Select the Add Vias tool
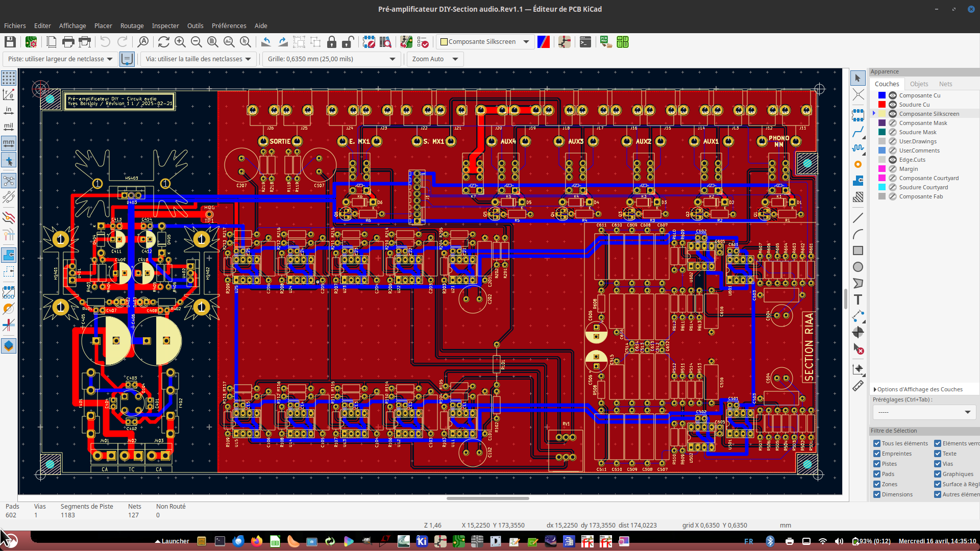This screenshot has width=980, height=551. tap(858, 164)
